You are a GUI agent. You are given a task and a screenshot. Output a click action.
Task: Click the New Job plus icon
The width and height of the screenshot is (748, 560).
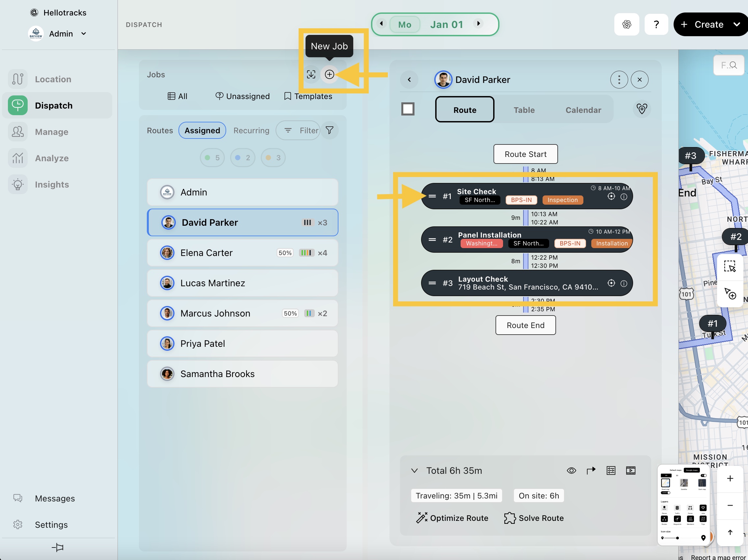coord(329,74)
